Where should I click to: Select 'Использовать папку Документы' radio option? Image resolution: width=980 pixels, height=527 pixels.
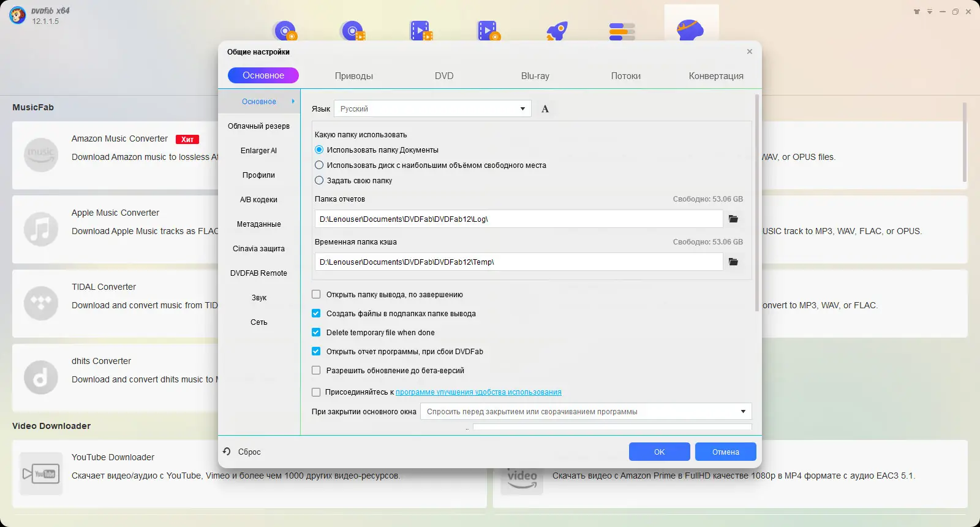[x=319, y=150]
